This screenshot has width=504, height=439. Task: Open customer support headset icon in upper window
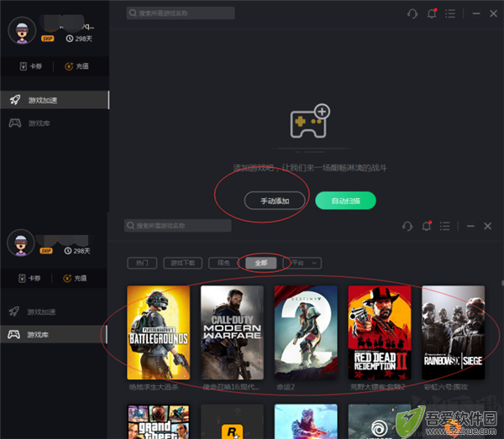412,13
